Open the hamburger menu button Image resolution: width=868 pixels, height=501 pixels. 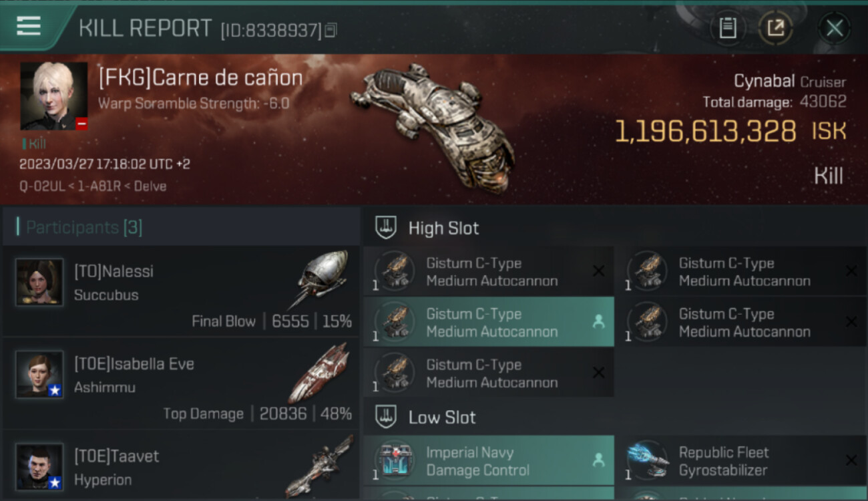pos(28,26)
